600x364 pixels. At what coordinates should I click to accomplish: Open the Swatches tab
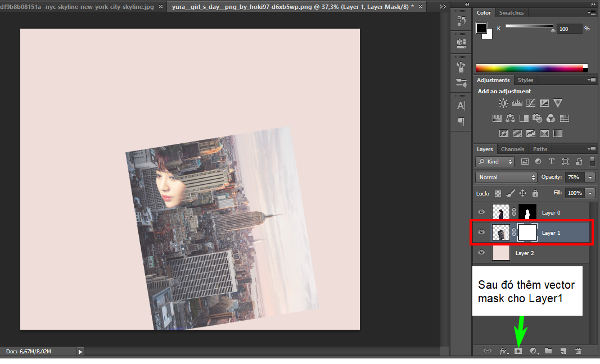(x=511, y=12)
